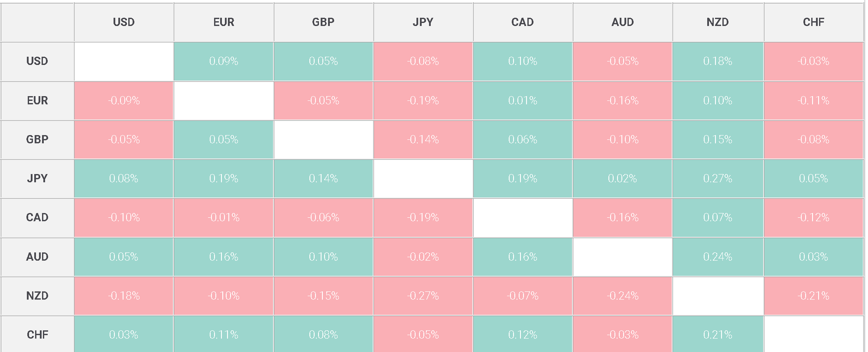Click the JPY column header
The height and width of the screenshot is (352, 868).
(x=423, y=22)
